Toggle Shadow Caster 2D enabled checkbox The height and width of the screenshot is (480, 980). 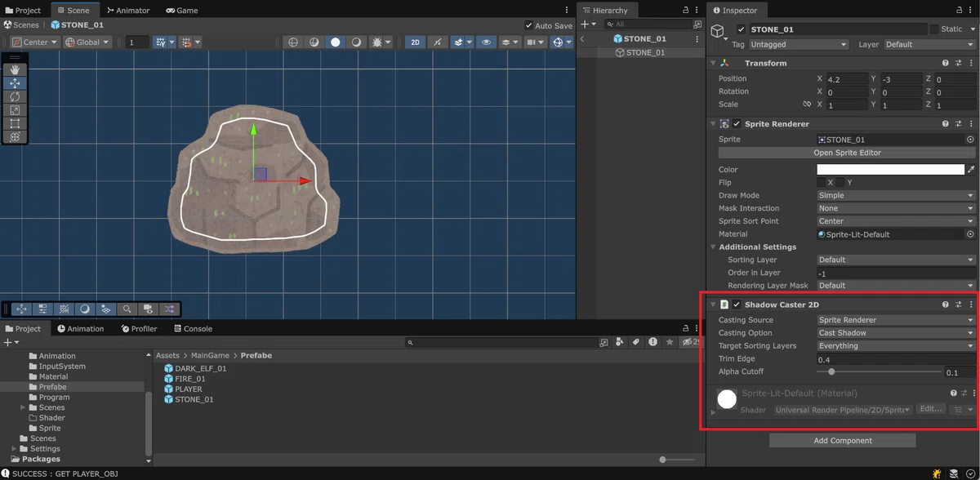(x=737, y=304)
